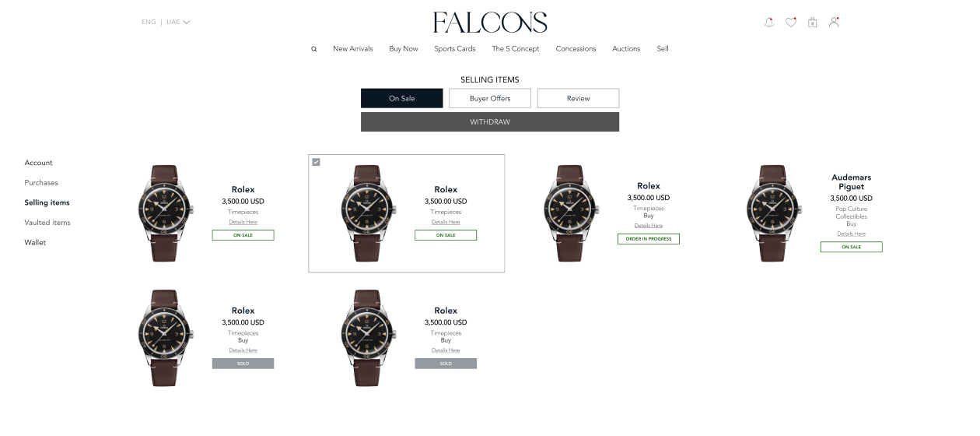Screen dimensions: 980x436
Task: Open the Sports Cards menu item
Action: tap(455, 49)
